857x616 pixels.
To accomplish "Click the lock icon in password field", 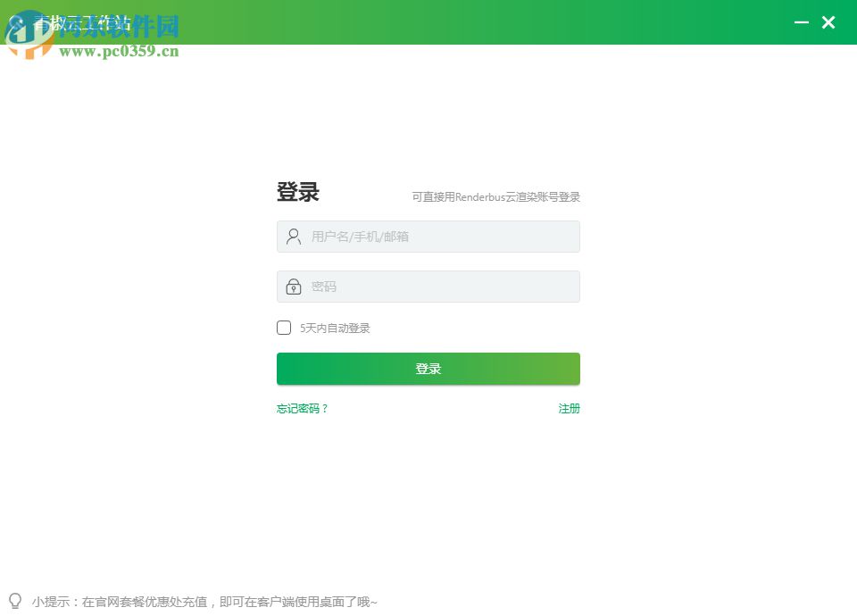I will point(294,287).
